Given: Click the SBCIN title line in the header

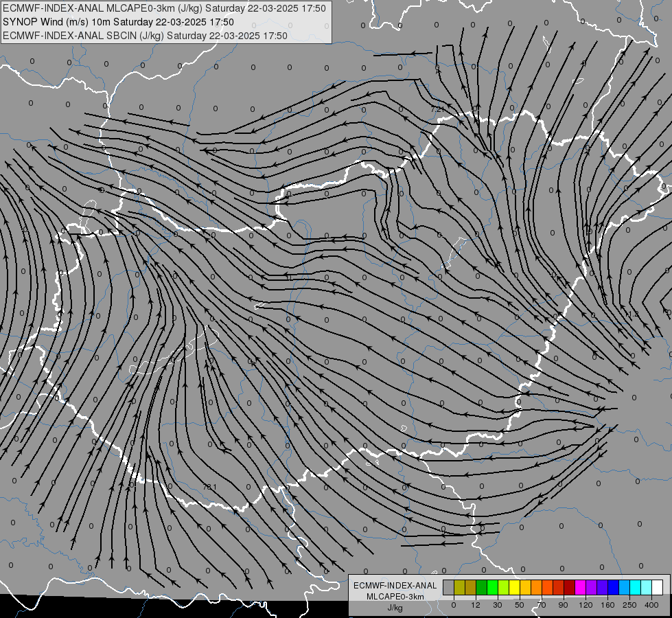Looking at the screenshot, I should click(145, 36).
